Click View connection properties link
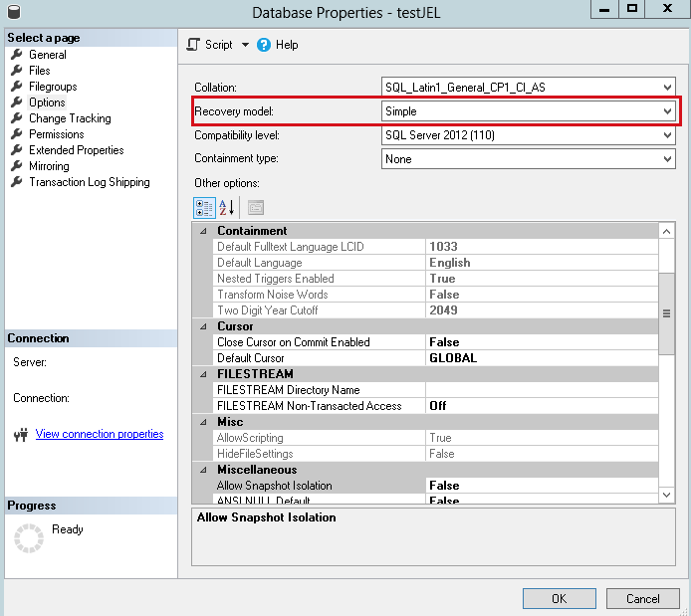 click(100, 434)
